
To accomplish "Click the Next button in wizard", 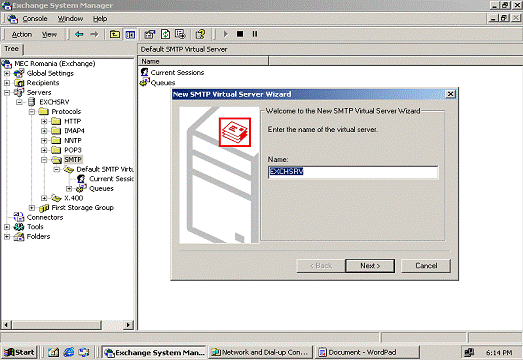I will point(370,266).
